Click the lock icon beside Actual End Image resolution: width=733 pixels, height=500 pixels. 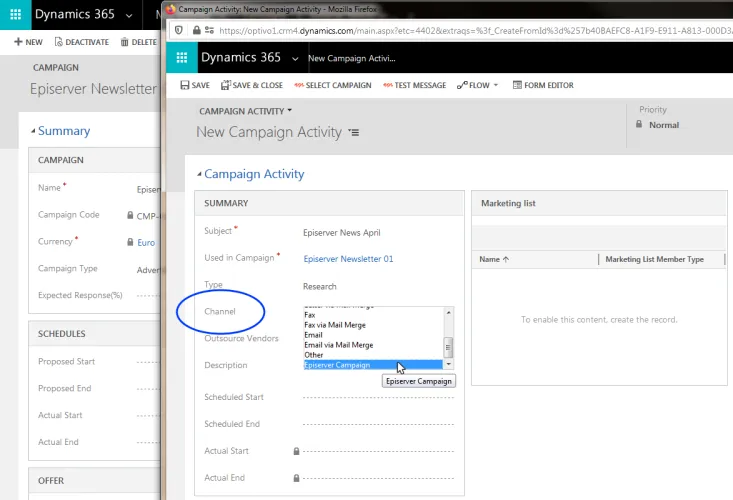point(296,478)
